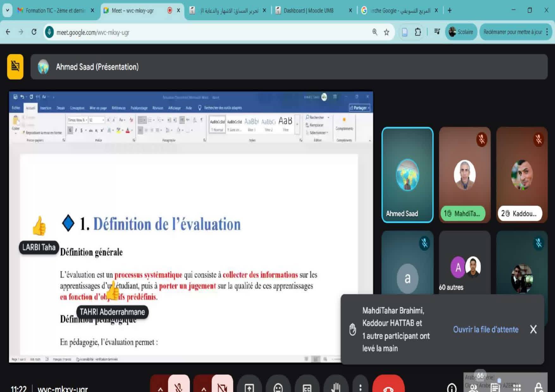Switch to Dashboard | Moodle UMB tab
Viewport: 555px width, 392px height.
309,10
